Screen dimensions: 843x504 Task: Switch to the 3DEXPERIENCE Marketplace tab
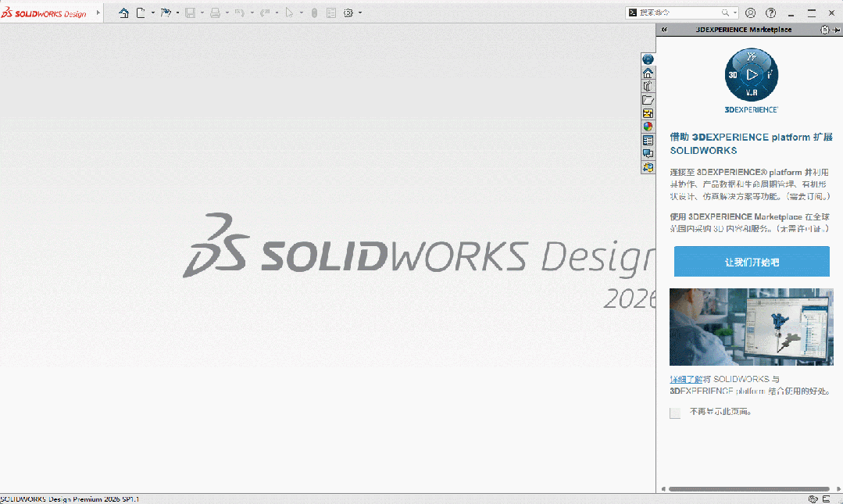648,59
